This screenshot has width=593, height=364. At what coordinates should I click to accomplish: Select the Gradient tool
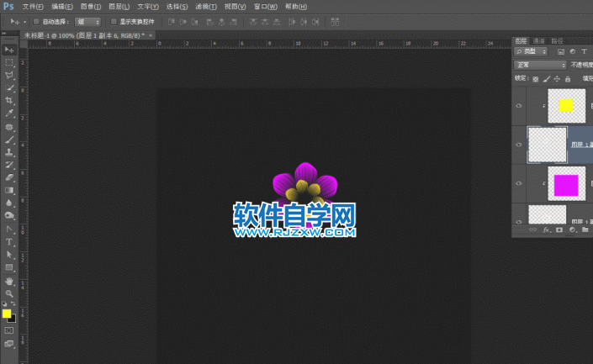click(x=9, y=190)
